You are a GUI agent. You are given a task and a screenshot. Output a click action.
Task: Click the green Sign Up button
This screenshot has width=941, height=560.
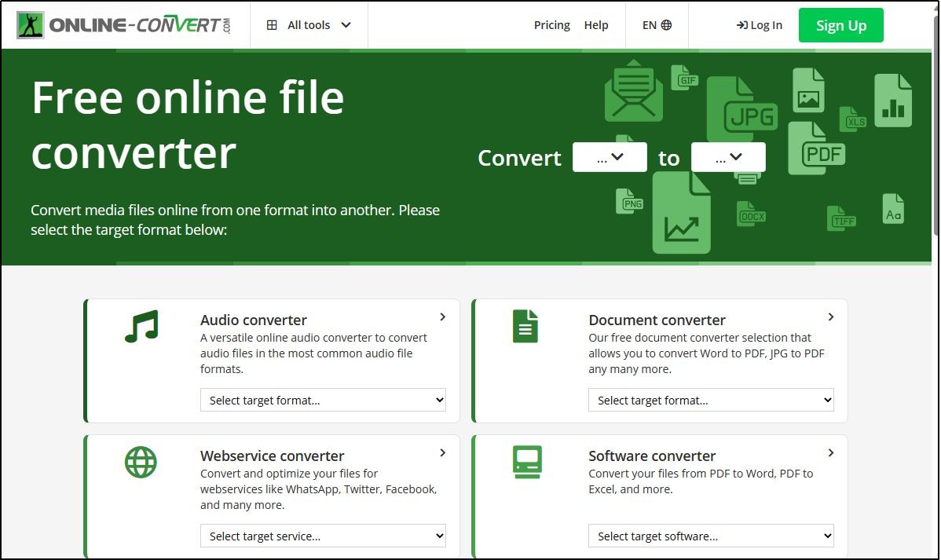tap(840, 26)
